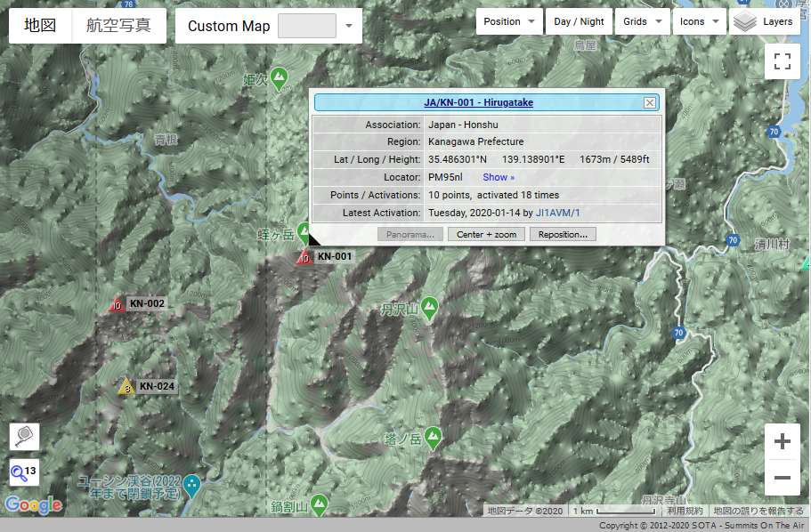Click the zoom level 13 indicator icon
The height and width of the screenshot is (532, 811).
pyautogui.click(x=24, y=472)
